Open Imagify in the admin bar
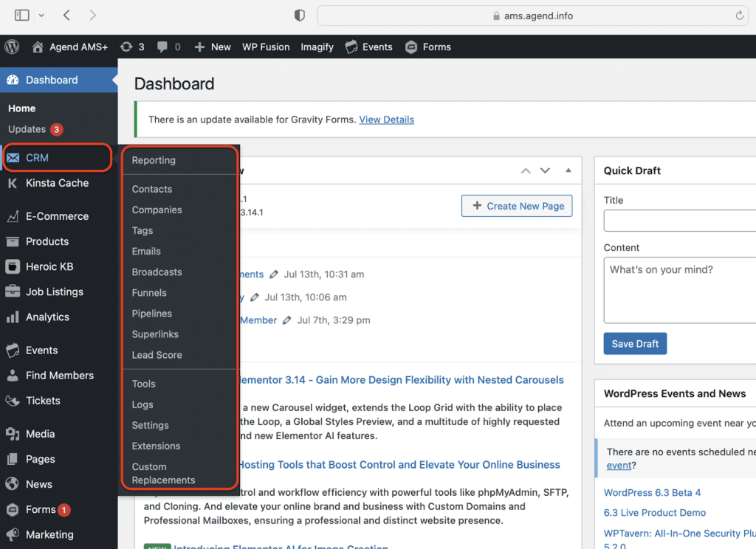This screenshot has height=549, width=756. [317, 46]
